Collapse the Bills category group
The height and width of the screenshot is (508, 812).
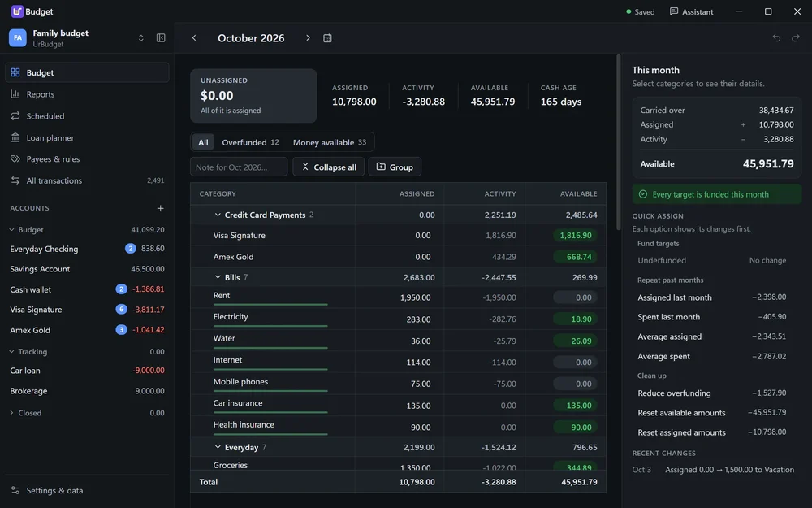pos(218,277)
